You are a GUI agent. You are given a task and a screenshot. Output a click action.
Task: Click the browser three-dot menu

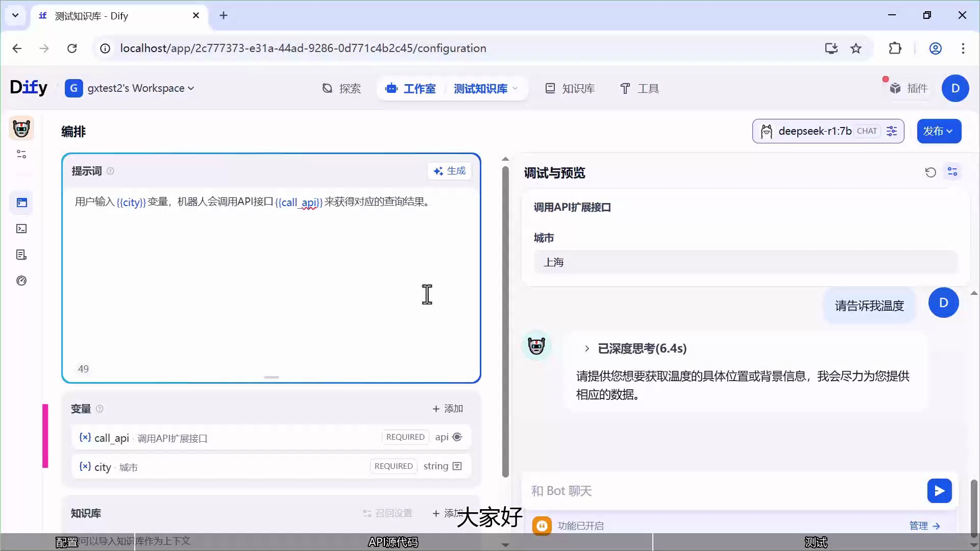(963, 48)
